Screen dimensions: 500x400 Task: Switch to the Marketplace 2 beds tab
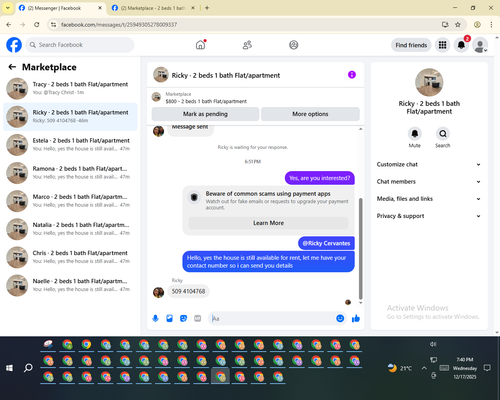pos(153,8)
